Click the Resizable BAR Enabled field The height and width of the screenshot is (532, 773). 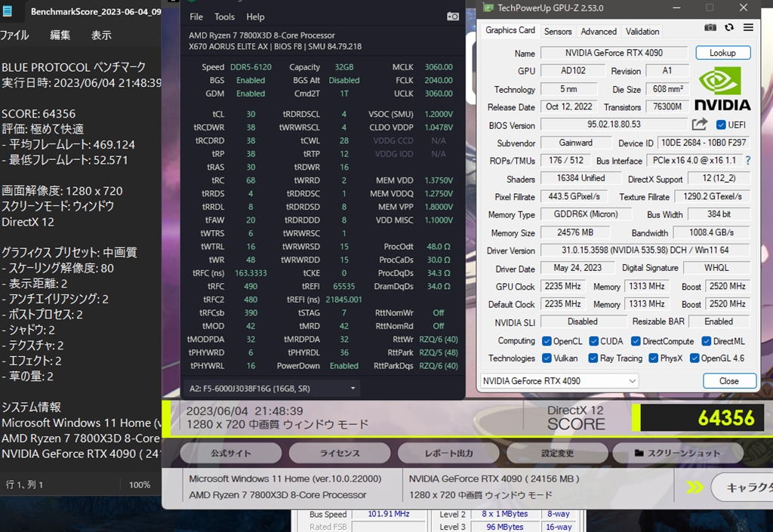tap(719, 321)
